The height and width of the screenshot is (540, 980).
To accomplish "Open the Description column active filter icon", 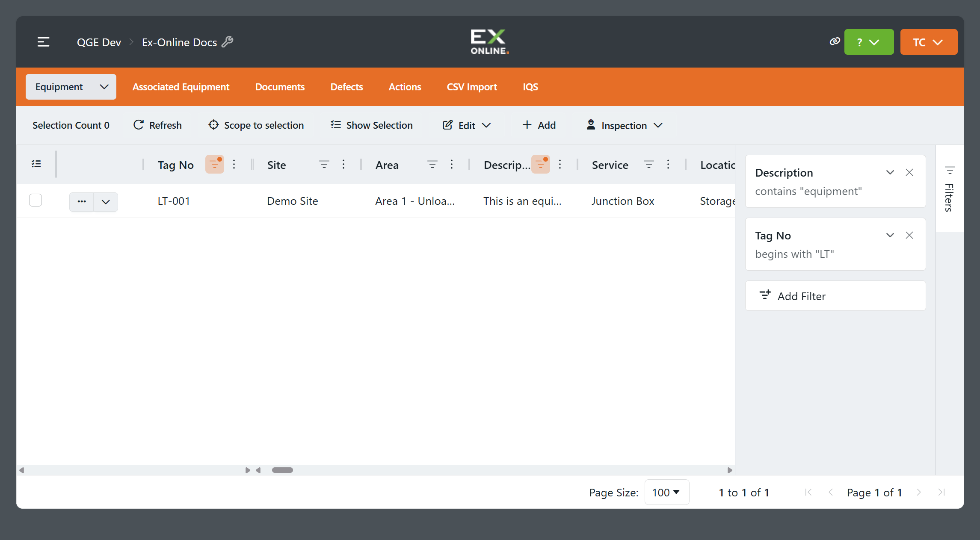I will pos(541,165).
